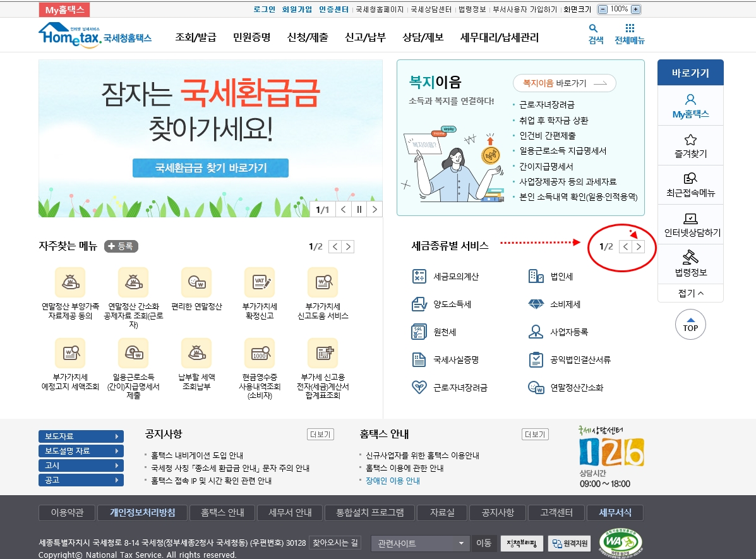Expand the 보도설명 자료 item
Viewport: 756px width, 559px height.
pyautogui.click(x=81, y=451)
